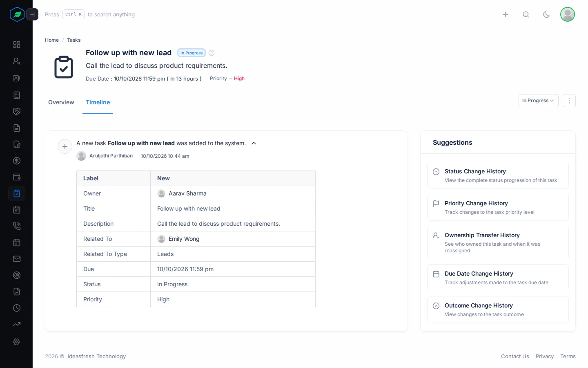Viewport: 588px width, 368px height.
Task: Open the settings gear icon in sidebar
Action: tap(17, 341)
